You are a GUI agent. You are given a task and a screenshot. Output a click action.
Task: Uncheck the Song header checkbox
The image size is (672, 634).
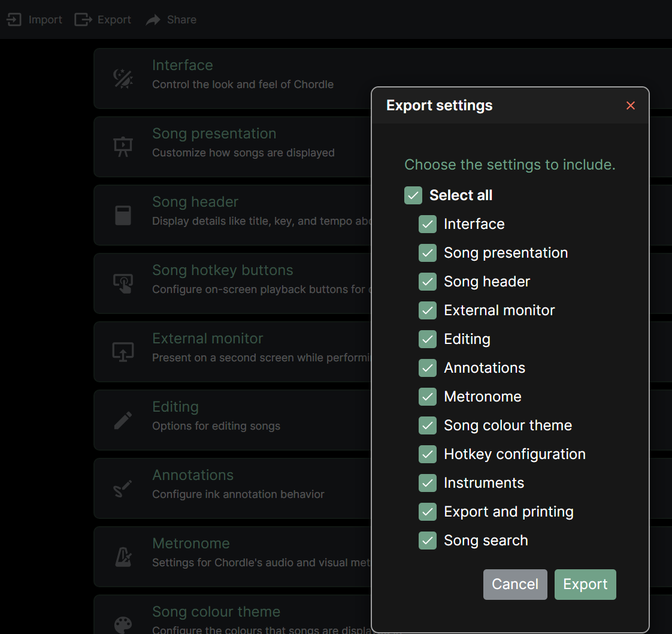click(x=428, y=282)
